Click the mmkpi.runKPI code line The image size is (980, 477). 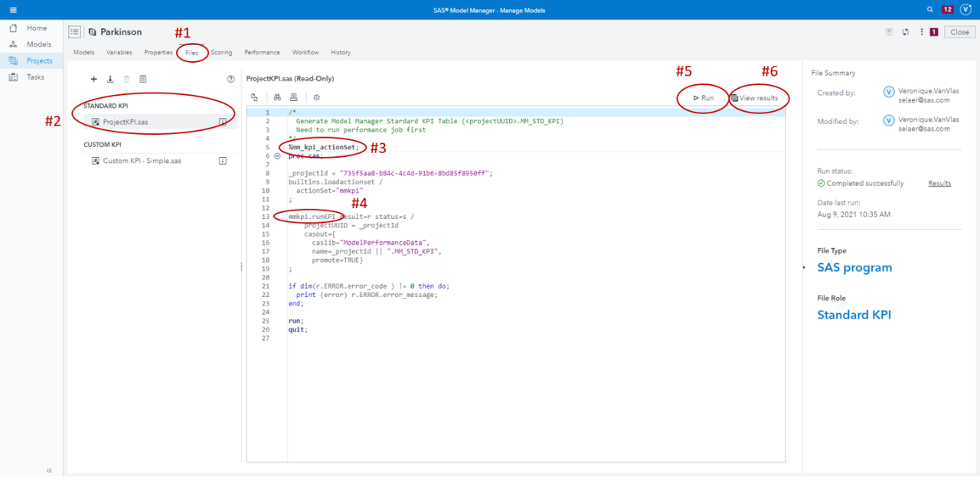(x=351, y=217)
